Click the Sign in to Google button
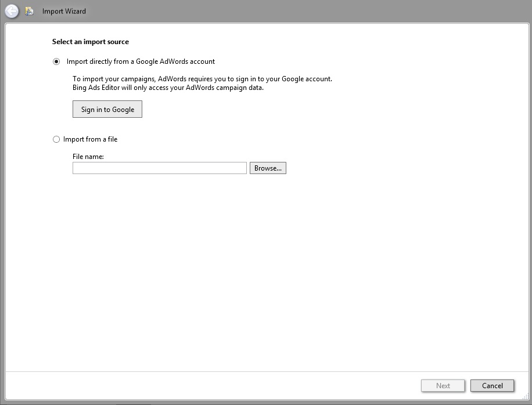The image size is (532, 405). tap(107, 109)
